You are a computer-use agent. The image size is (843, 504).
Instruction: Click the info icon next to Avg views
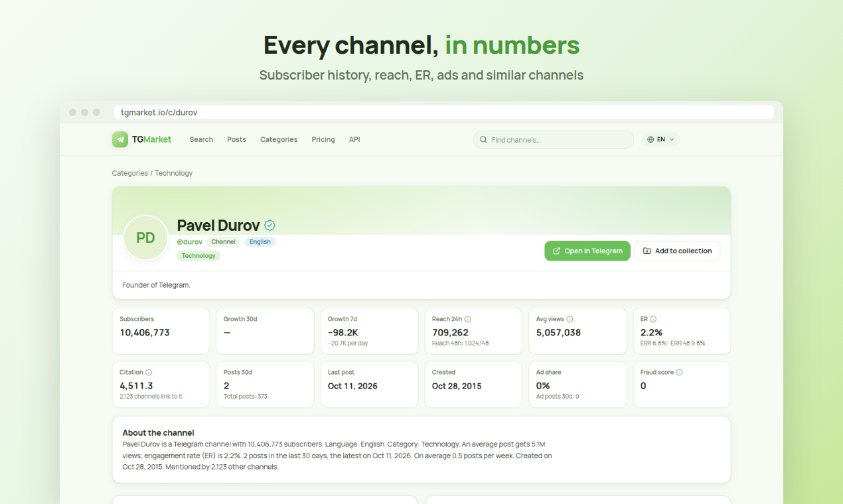coord(570,319)
